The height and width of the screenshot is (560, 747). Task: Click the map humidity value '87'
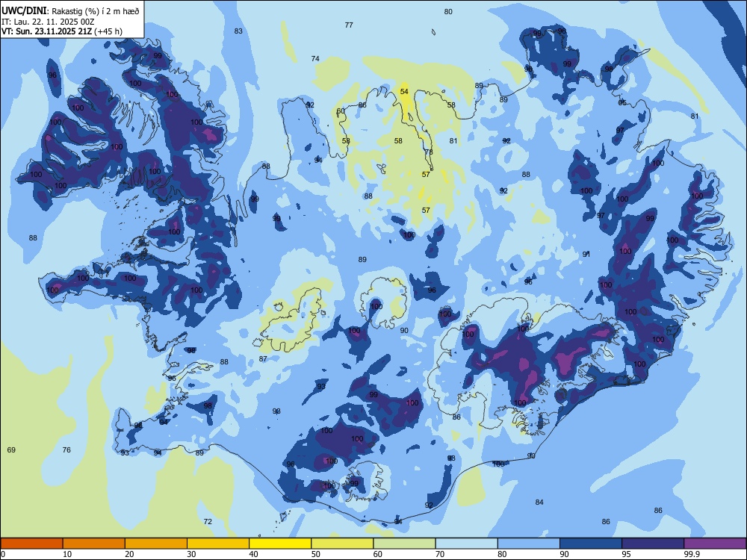263,359
